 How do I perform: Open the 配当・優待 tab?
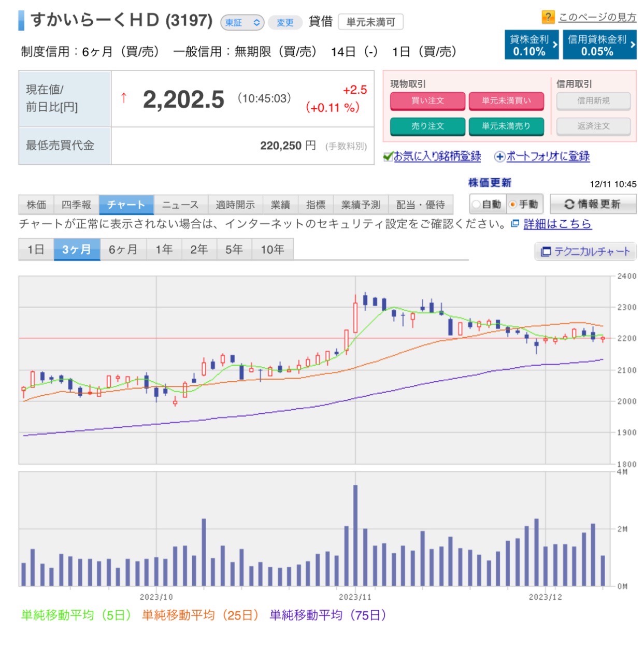coord(420,205)
